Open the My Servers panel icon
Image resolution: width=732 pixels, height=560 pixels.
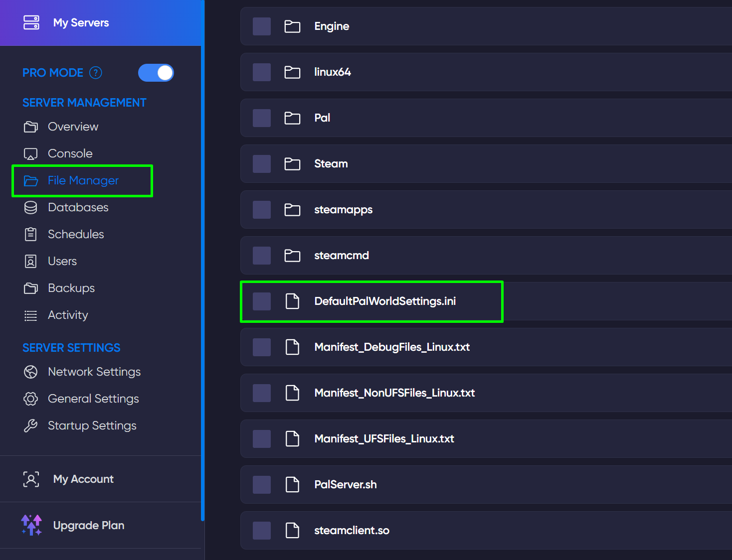31,22
